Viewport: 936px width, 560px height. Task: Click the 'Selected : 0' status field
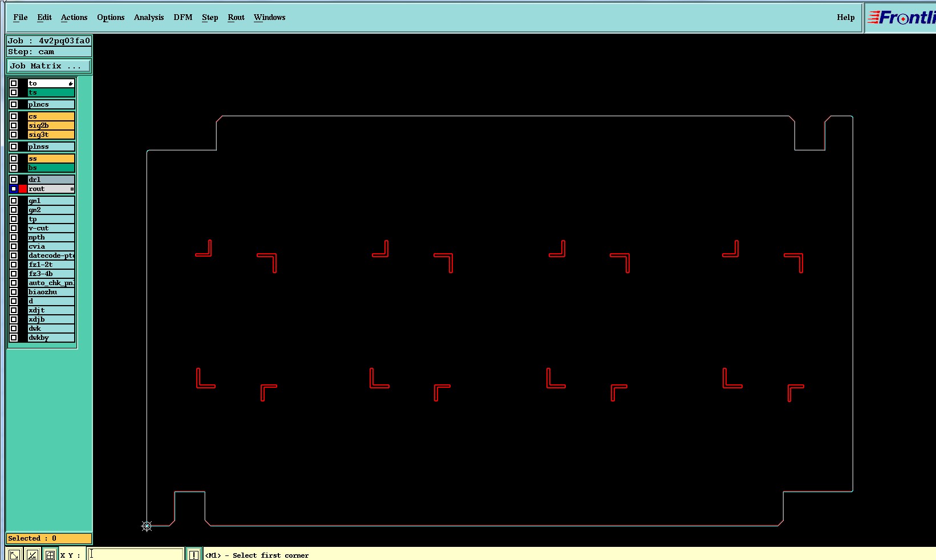[48, 538]
